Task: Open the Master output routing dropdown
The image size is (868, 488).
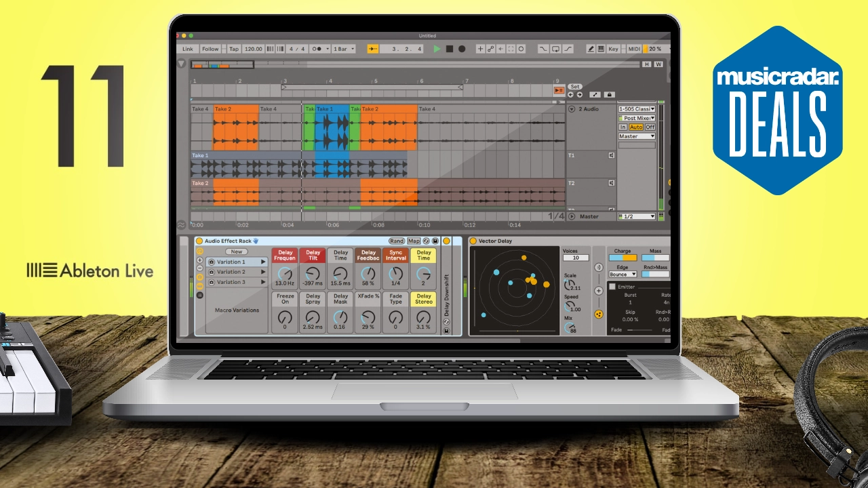Action: (x=636, y=136)
